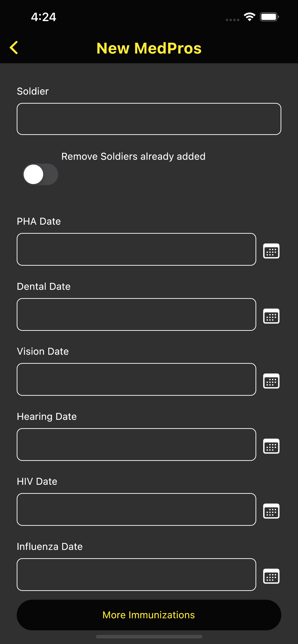Focus the Influenza Date input field

click(136, 574)
